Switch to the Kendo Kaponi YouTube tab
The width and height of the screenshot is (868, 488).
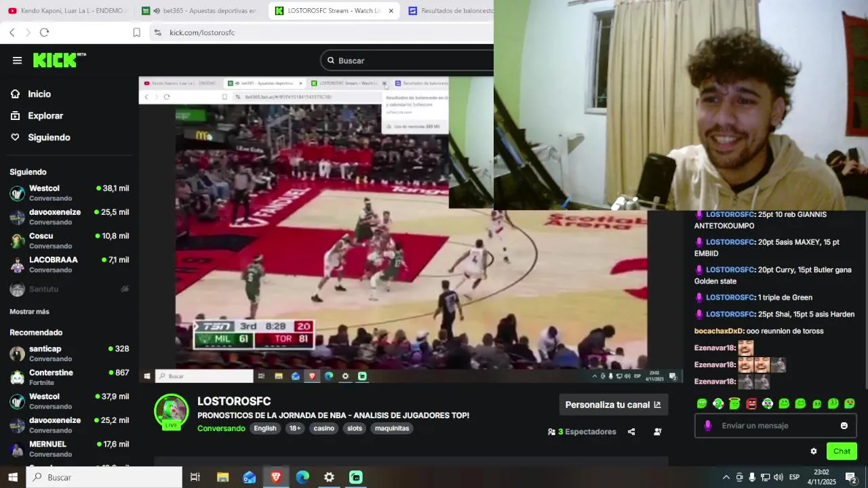(66, 11)
